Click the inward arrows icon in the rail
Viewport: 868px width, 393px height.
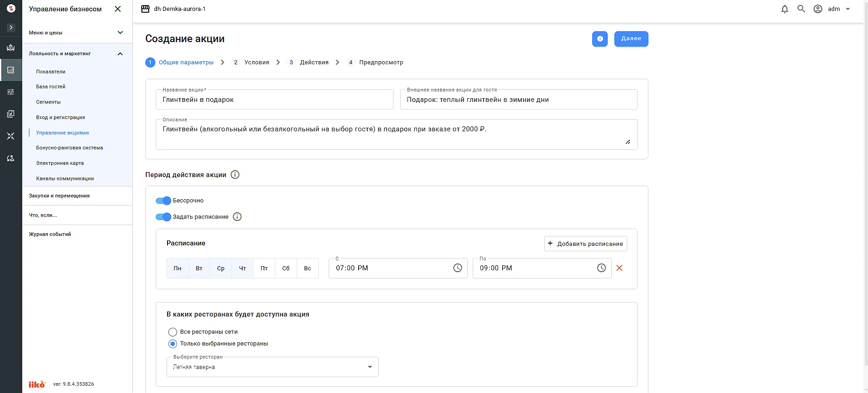pos(11,136)
